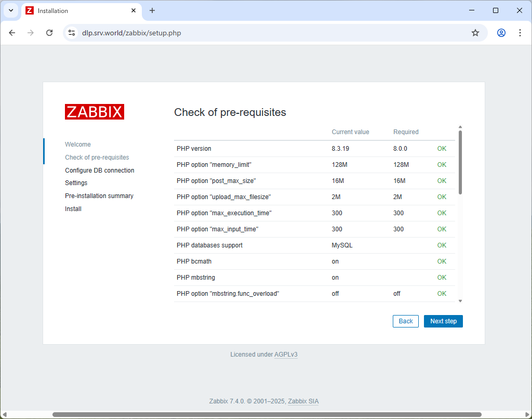Select "Configure DB connection" in the setup sidebar
The height and width of the screenshot is (419, 532).
(x=99, y=170)
